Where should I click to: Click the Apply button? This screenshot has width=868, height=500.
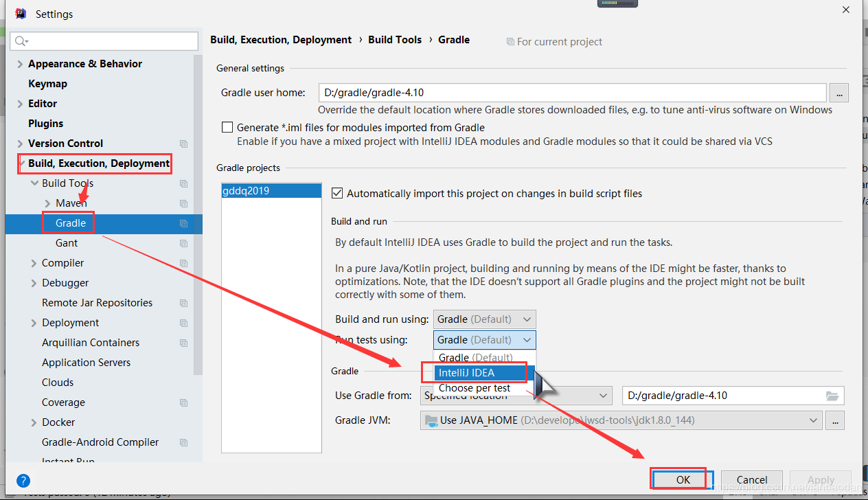pyautogui.click(x=821, y=479)
